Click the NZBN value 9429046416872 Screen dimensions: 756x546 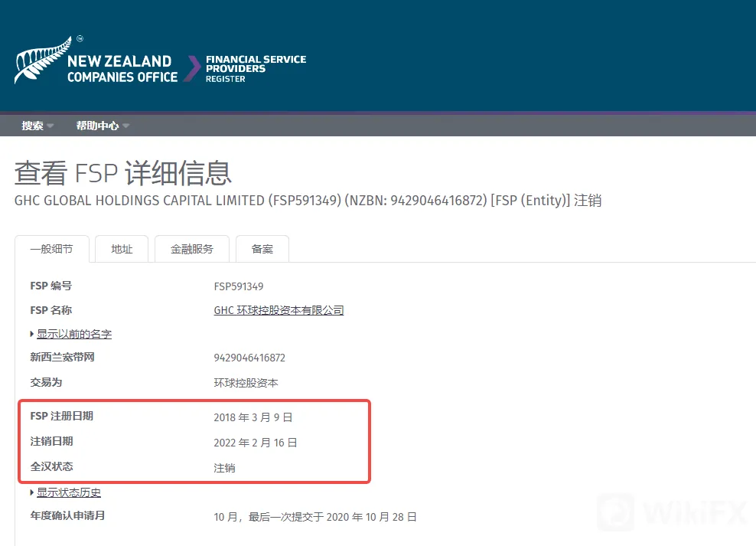[249, 358]
